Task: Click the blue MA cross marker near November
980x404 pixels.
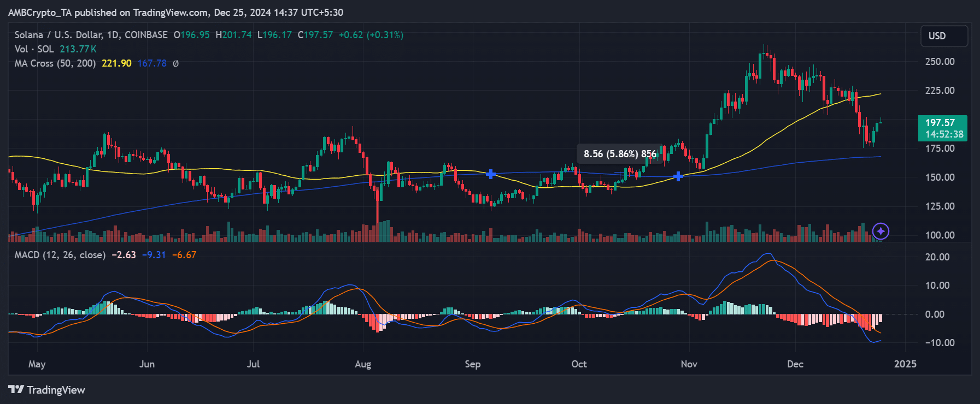Action: [x=678, y=176]
